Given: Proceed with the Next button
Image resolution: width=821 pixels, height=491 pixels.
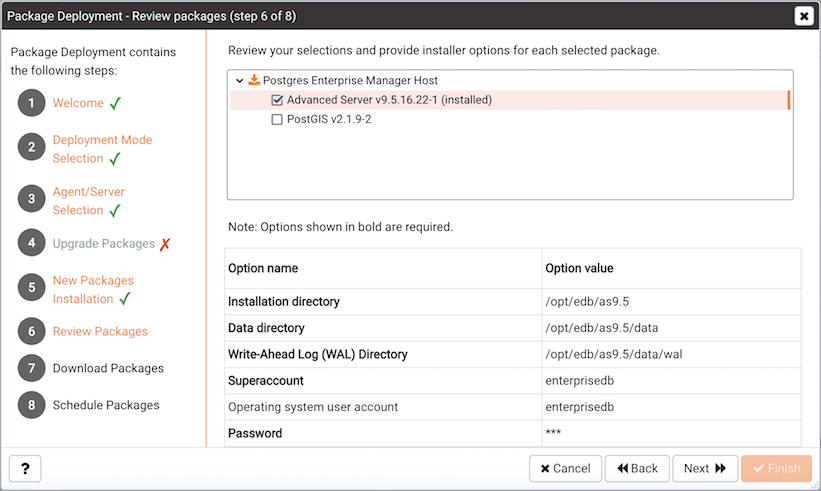Looking at the screenshot, I should (705, 468).
